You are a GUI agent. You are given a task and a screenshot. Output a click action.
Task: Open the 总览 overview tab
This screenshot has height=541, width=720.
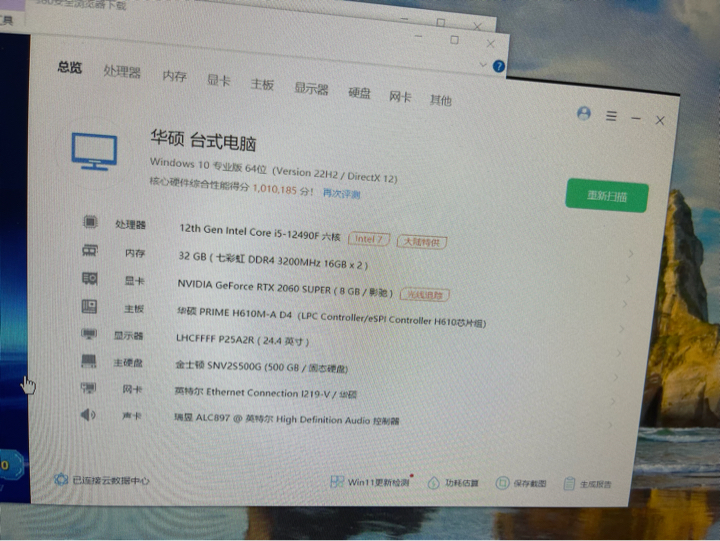[70, 68]
